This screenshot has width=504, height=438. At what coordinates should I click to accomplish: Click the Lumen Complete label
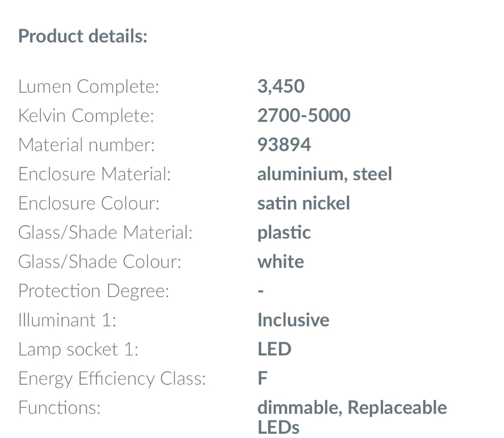tap(89, 86)
